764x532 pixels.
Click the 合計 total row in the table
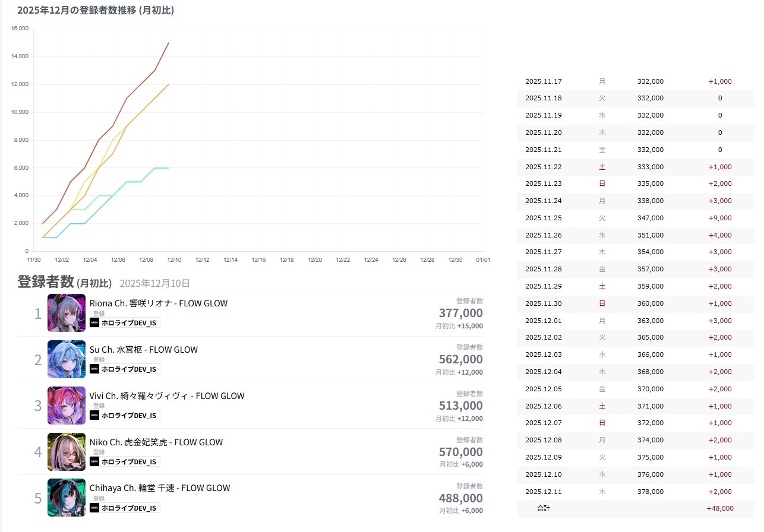tap(634, 509)
